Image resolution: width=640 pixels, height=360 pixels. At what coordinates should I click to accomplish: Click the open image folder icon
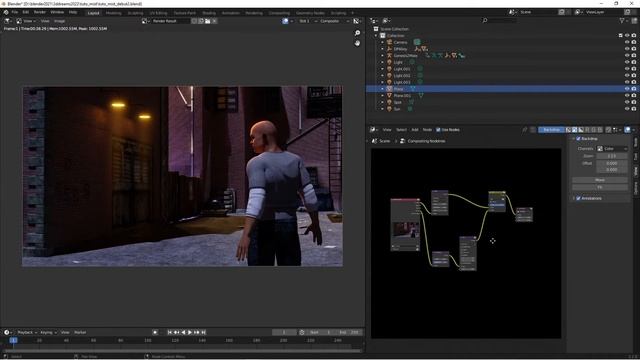click(x=207, y=21)
